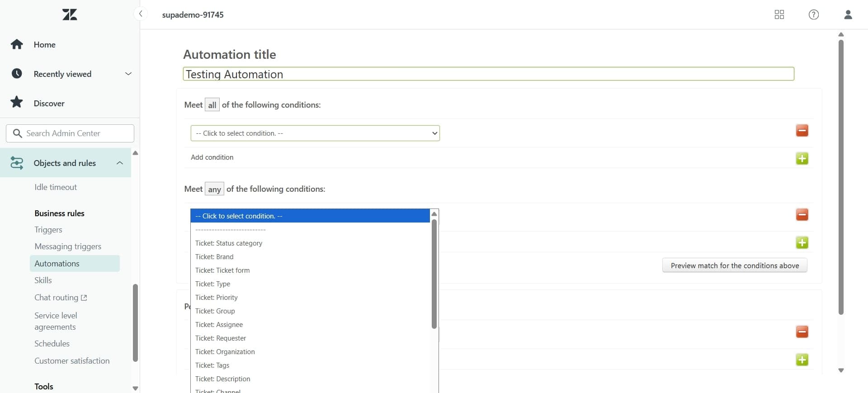Open Idle timeout settings
Viewport: 868px width, 393px height.
pos(56,187)
